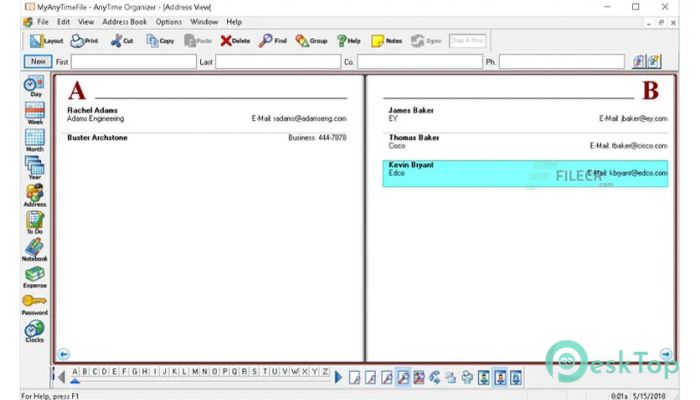The height and width of the screenshot is (400, 700).
Task: Go to the next page with the right arrow
Action: (666, 354)
